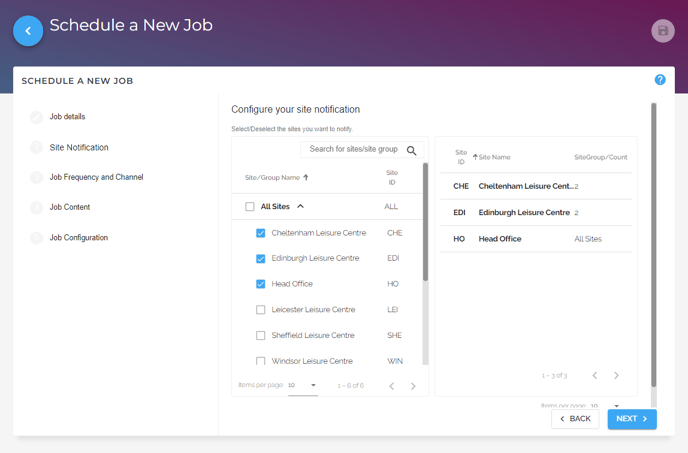The height and width of the screenshot is (453, 688).
Task: Select Cheltenham Leisure Cent... row in selected table
Action: pos(536,186)
